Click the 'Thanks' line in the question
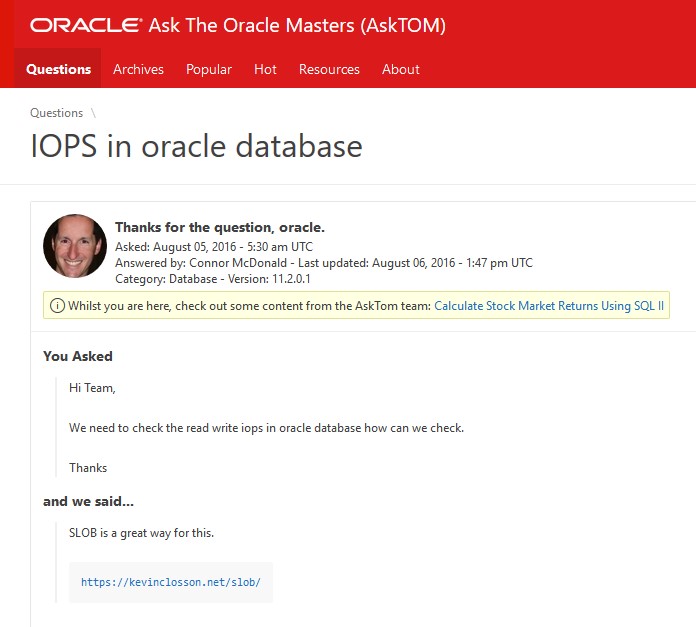 (x=88, y=468)
